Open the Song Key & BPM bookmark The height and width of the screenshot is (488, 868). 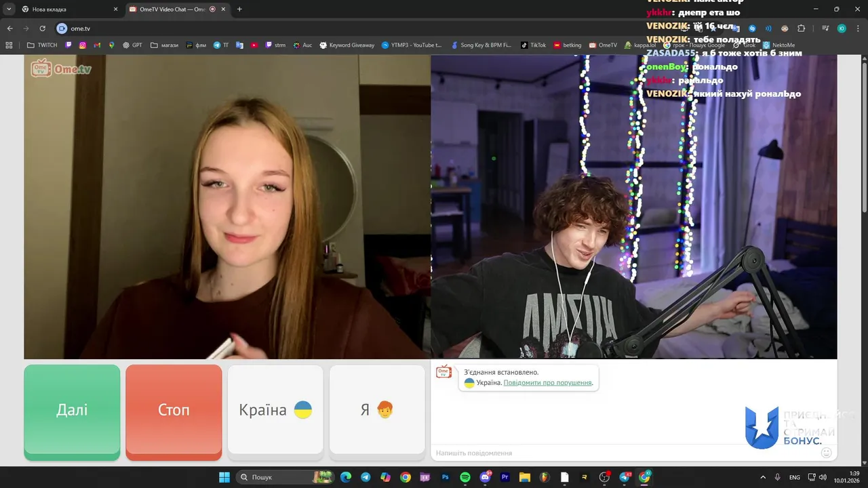481,45
